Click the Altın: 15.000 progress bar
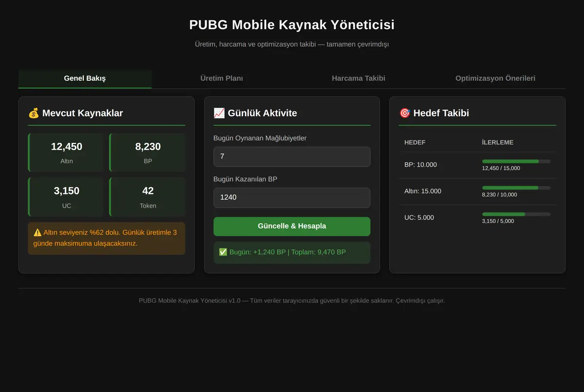584x392 pixels. click(x=516, y=187)
